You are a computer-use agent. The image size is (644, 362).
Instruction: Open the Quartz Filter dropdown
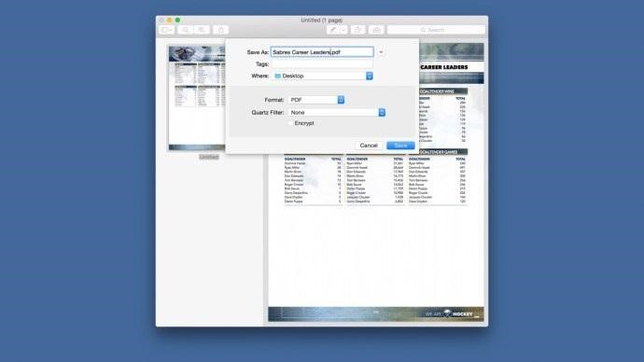pos(337,113)
